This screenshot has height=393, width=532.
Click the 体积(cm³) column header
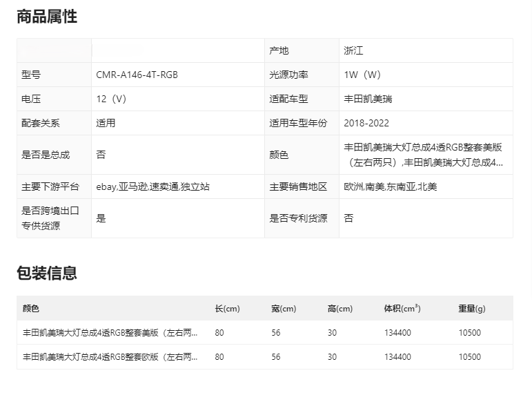(402, 309)
